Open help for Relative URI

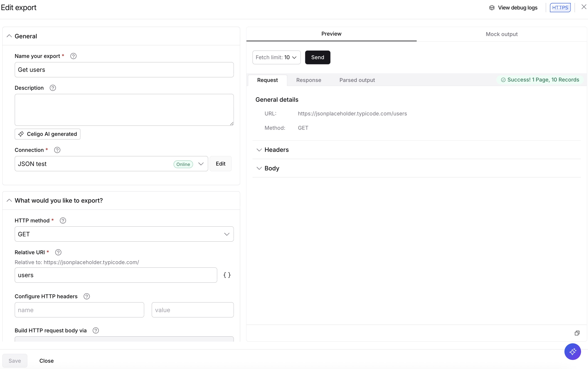(x=58, y=252)
